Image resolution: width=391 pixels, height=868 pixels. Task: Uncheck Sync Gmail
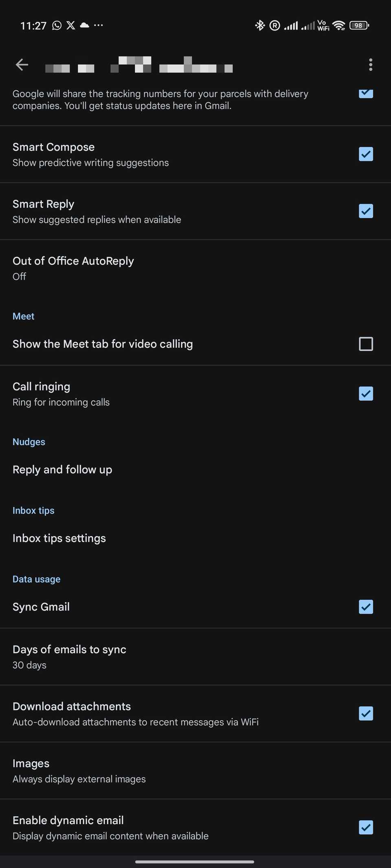[x=365, y=607]
